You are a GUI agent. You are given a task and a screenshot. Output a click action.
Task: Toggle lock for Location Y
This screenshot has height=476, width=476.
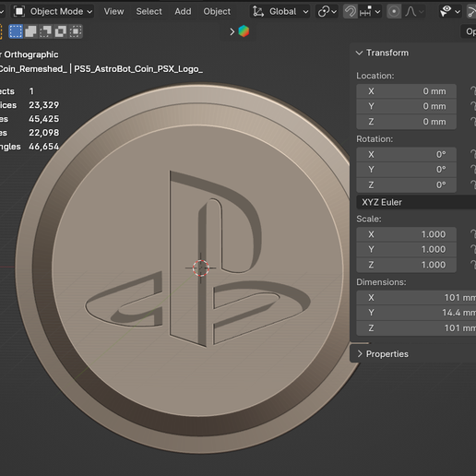point(473,106)
